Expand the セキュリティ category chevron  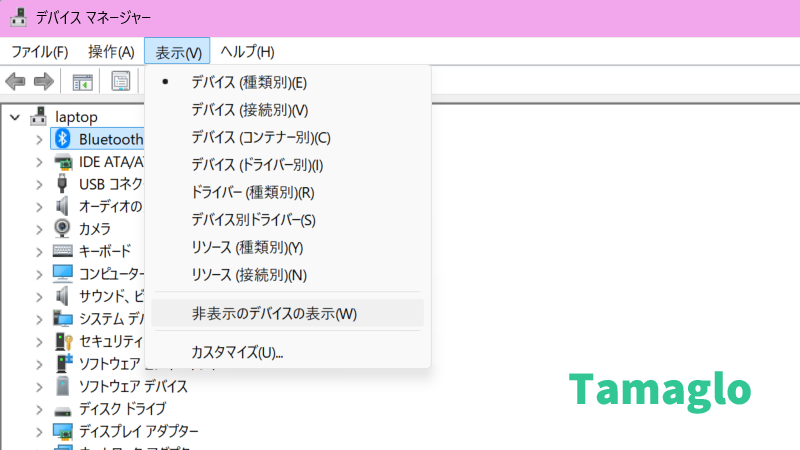[39, 342]
